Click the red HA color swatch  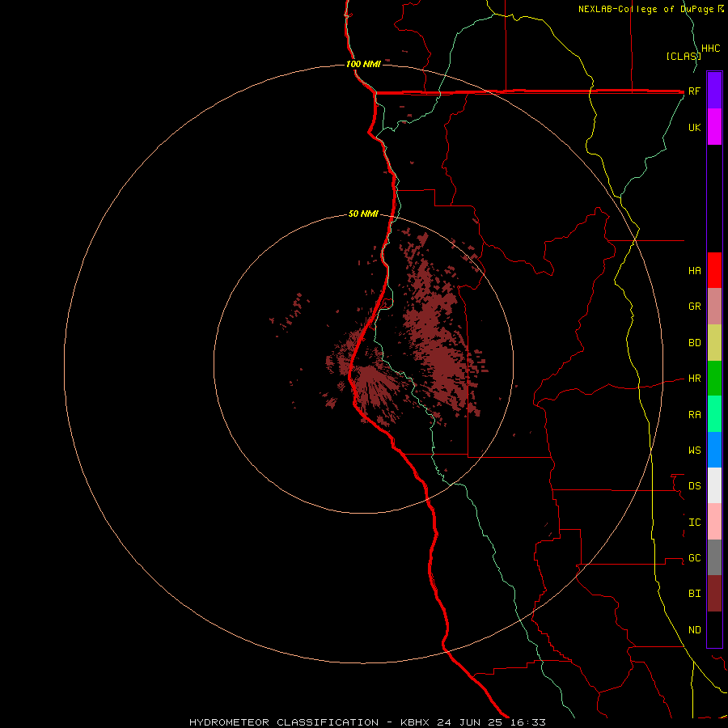714,270
